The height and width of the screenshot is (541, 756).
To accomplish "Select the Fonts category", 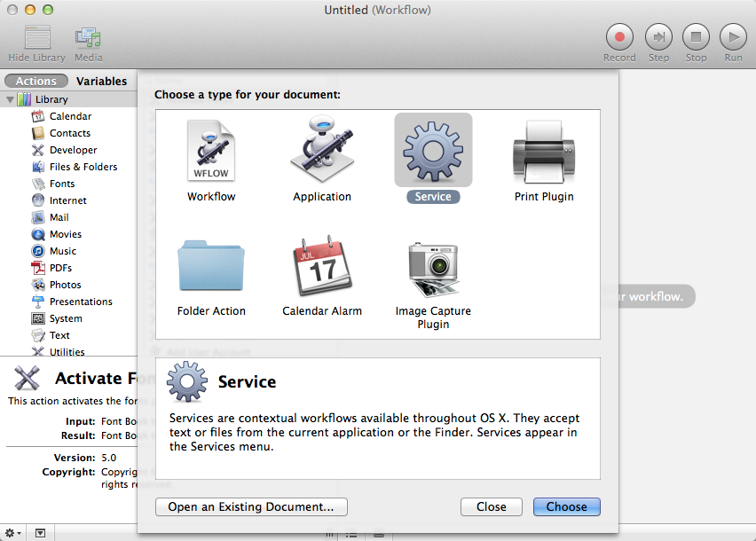I will pyautogui.click(x=62, y=184).
